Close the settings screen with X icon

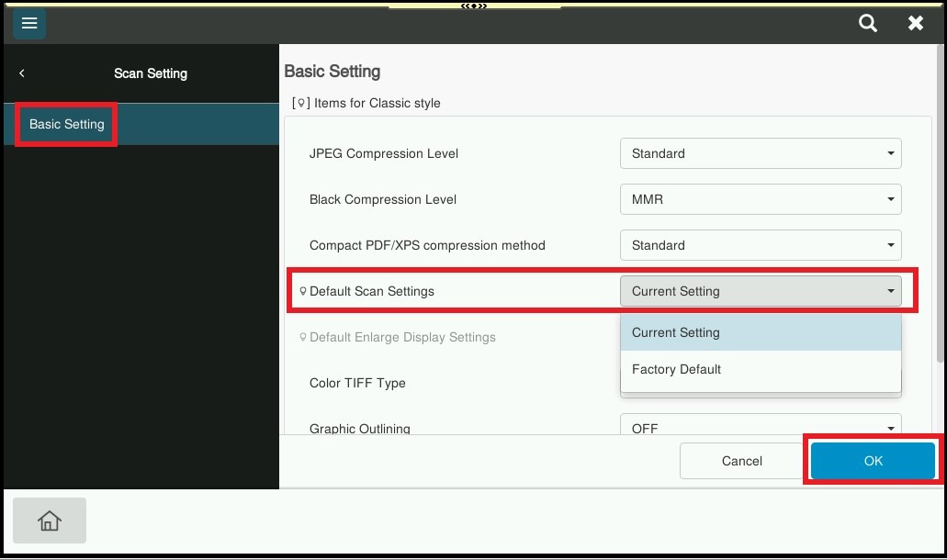point(915,23)
